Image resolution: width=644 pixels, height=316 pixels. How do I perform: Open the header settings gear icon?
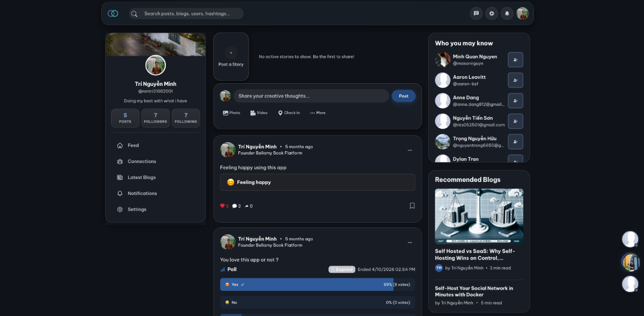(492, 13)
